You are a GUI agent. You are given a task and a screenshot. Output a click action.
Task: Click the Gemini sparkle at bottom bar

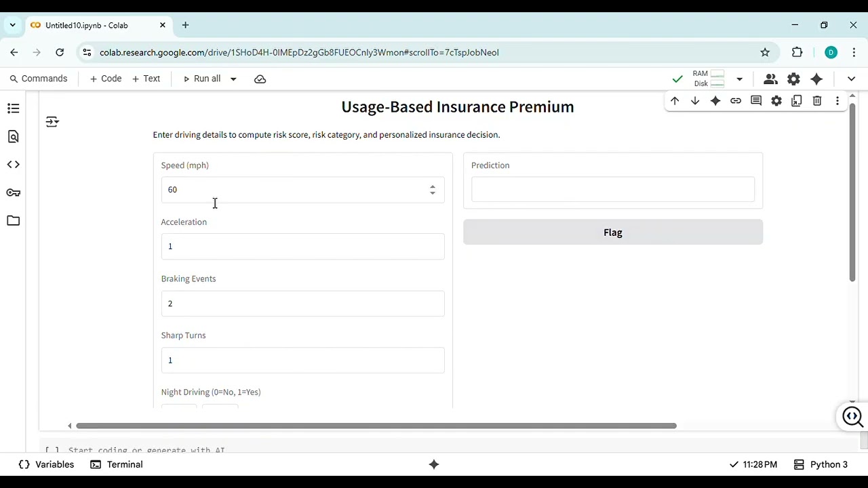point(434,464)
